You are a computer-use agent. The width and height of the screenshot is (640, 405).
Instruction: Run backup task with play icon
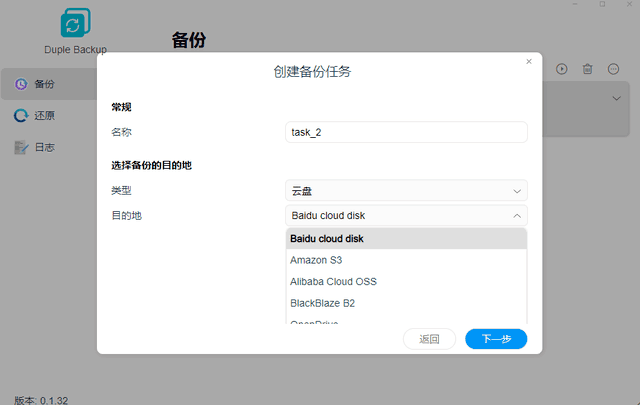tap(562, 69)
